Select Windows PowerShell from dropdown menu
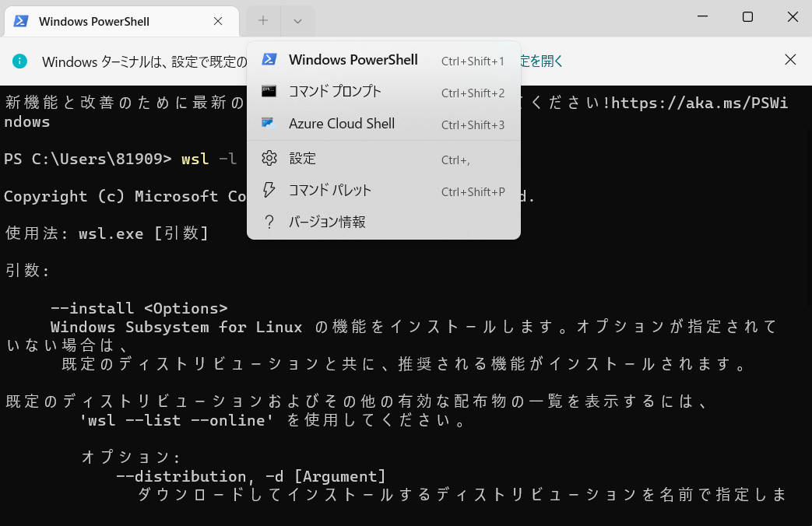Image resolution: width=812 pixels, height=526 pixels. 384,60
